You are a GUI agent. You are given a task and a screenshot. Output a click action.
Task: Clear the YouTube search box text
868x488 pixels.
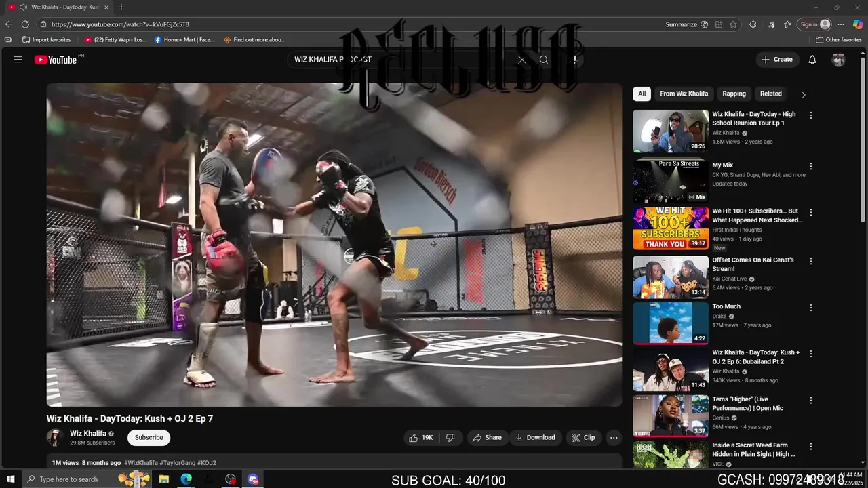point(521,60)
